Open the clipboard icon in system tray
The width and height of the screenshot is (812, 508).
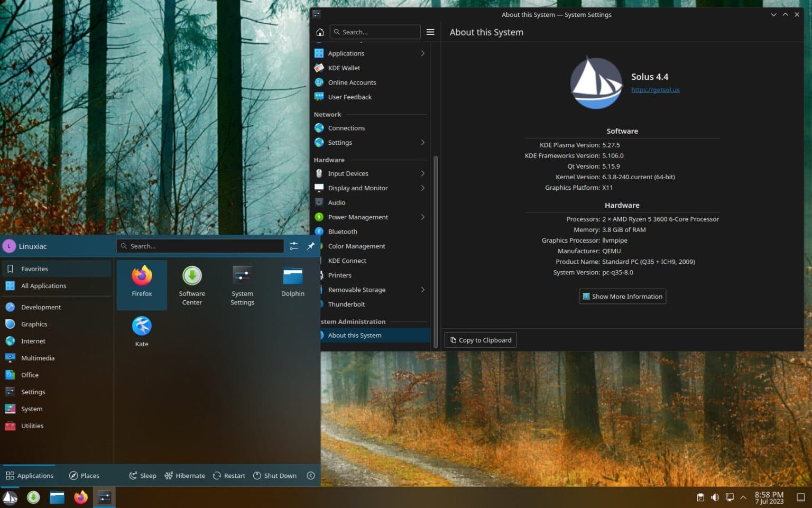700,497
